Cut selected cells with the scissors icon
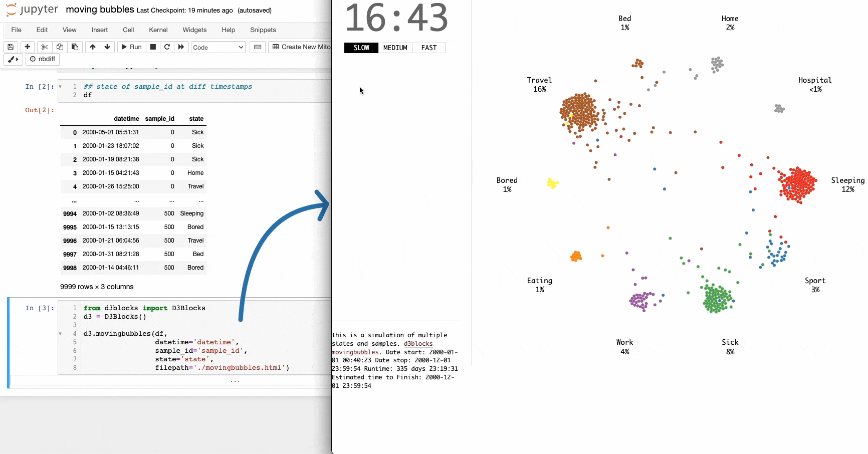 (44, 47)
